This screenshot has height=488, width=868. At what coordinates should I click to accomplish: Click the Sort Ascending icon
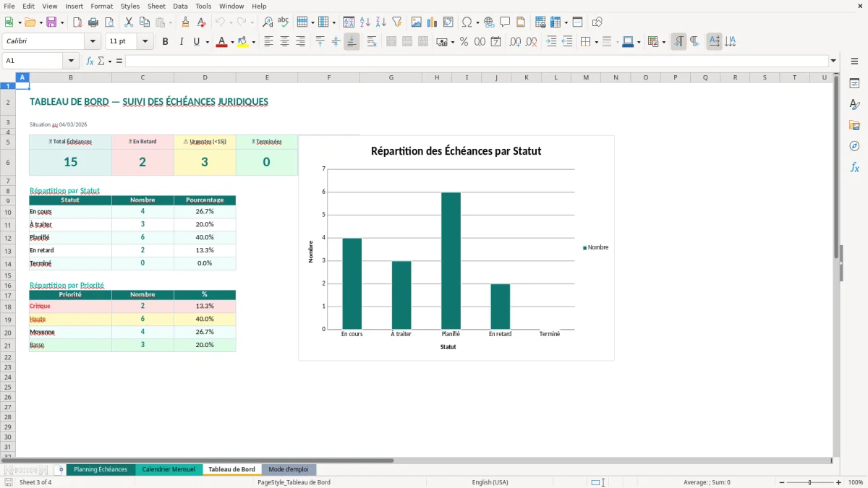click(365, 22)
